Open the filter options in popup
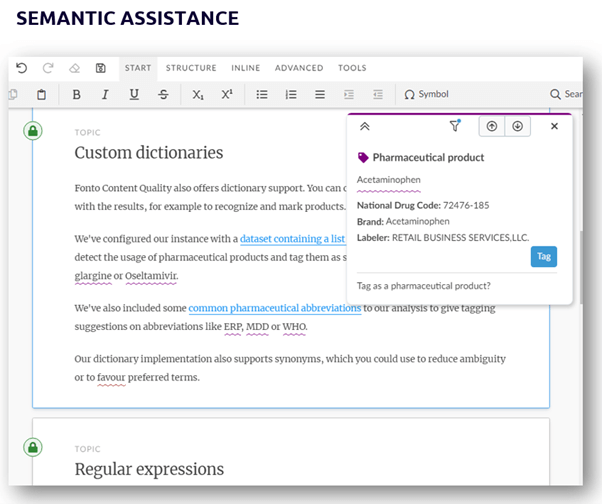This screenshot has width=602, height=504. (455, 126)
